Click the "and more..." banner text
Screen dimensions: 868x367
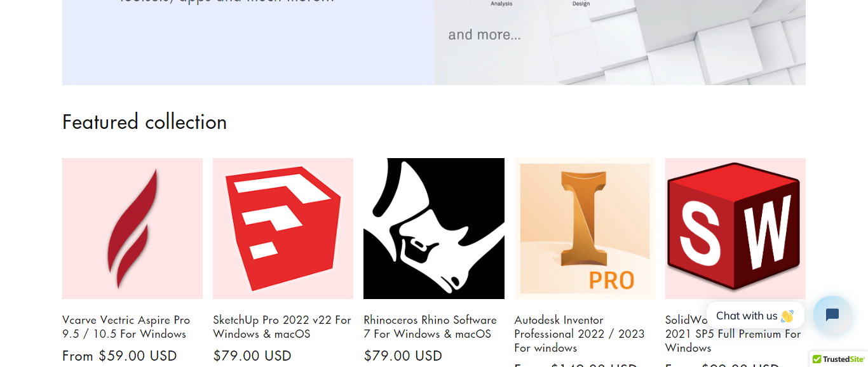tap(484, 35)
